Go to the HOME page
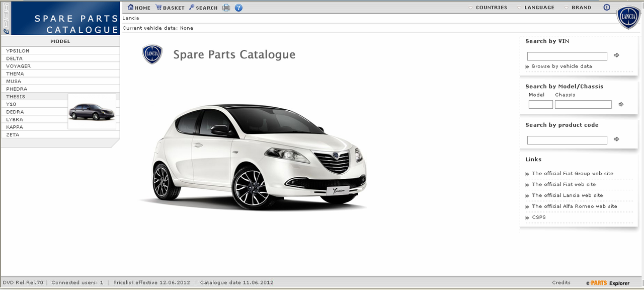 (x=139, y=8)
